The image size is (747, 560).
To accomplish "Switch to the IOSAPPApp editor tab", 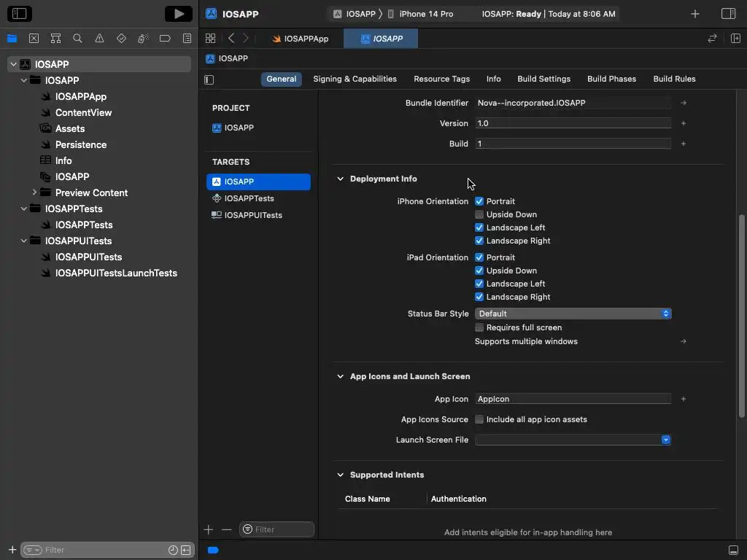I will [301, 39].
